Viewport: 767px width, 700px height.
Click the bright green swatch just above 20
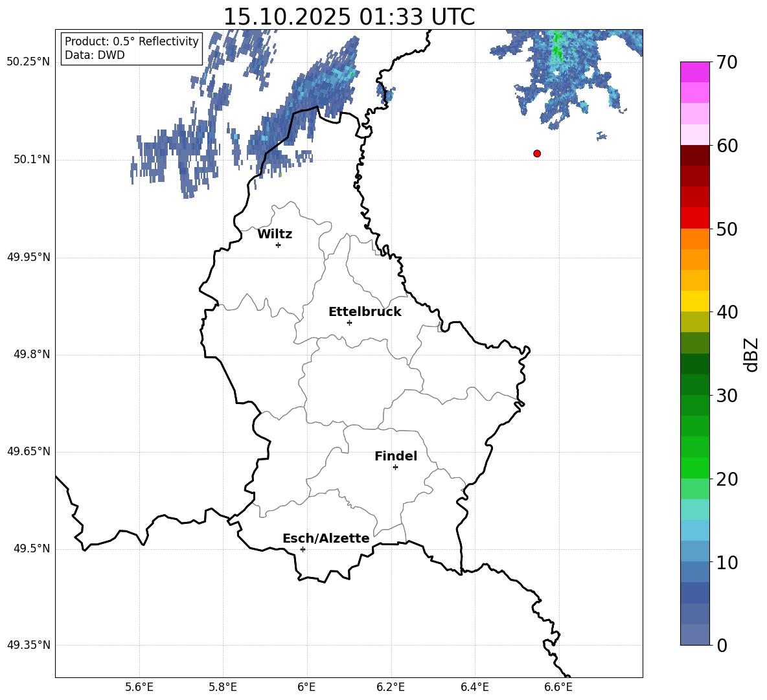(694, 468)
